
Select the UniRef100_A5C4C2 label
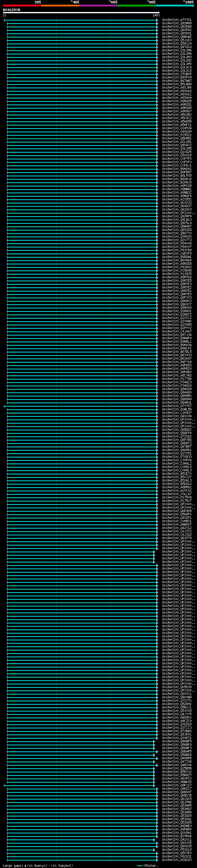pyautogui.click(x=176, y=118)
